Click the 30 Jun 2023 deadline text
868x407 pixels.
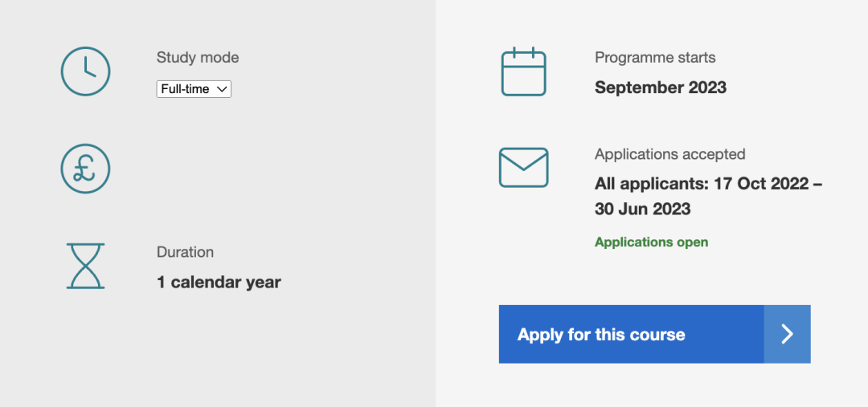point(643,209)
